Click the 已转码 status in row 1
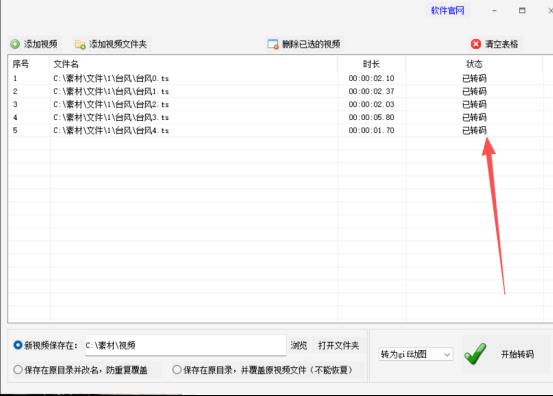553x396 pixels. pyautogui.click(x=474, y=78)
